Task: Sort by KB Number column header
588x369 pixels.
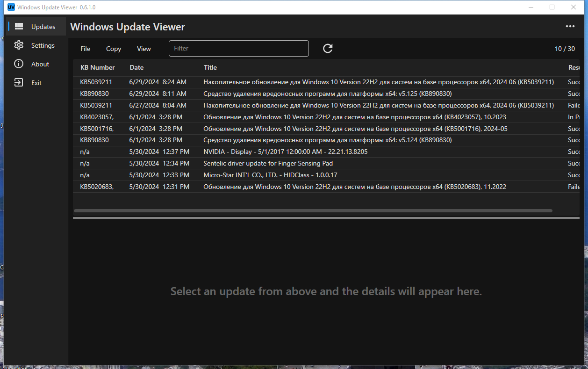Action: (98, 67)
